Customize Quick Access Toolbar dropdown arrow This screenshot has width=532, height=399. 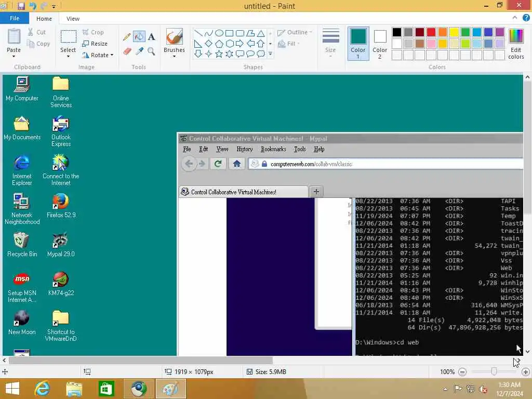click(x=54, y=6)
